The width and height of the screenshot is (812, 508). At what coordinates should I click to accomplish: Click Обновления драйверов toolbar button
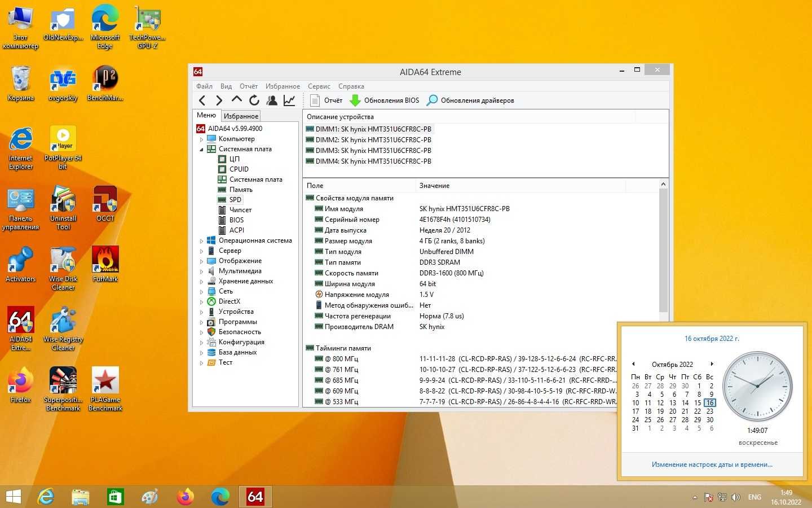click(x=470, y=100)
